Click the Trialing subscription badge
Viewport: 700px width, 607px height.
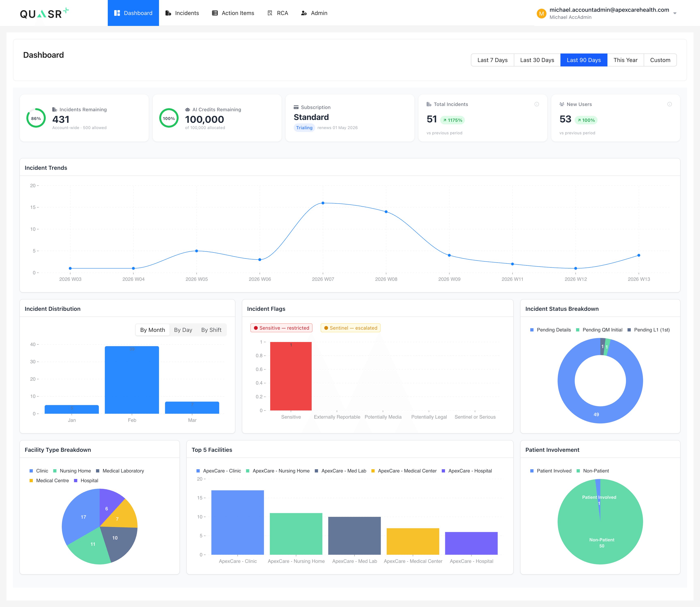click(304, 128)
